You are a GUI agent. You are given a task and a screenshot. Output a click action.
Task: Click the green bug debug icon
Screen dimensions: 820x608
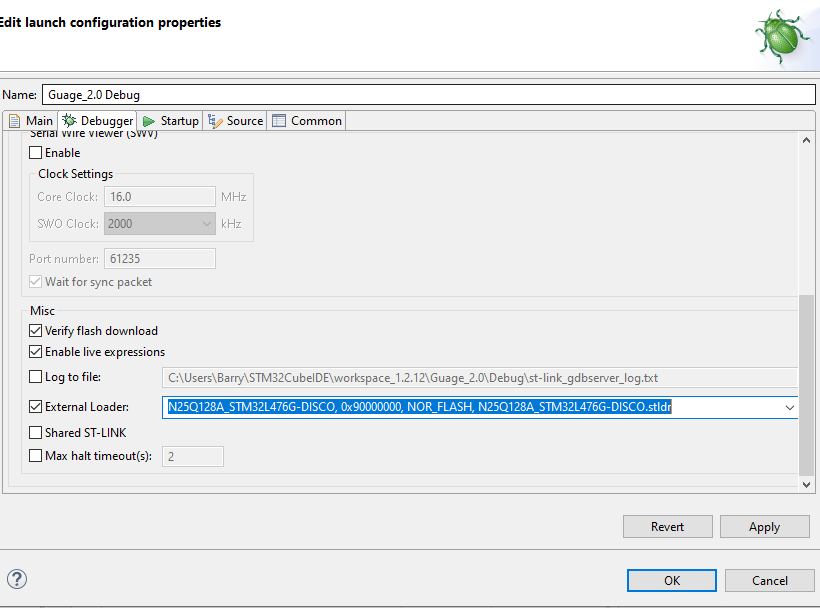pyautogui.click(x=782, y=37)
